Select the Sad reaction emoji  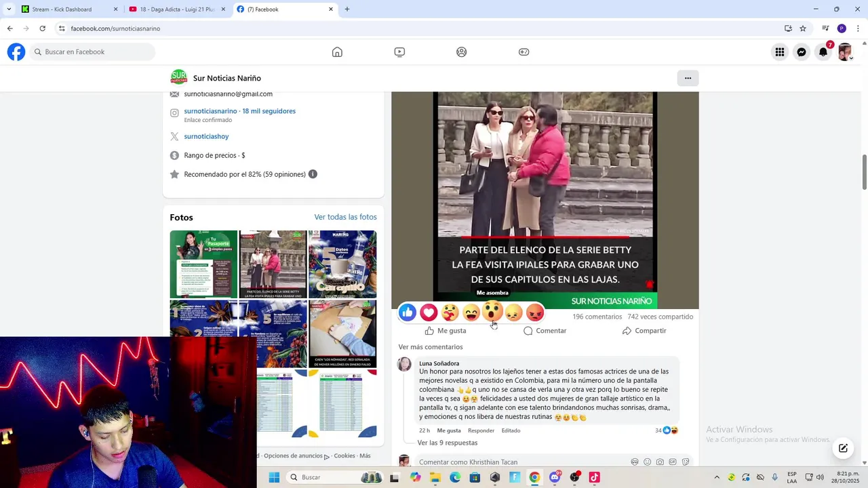tap(514, 312)
